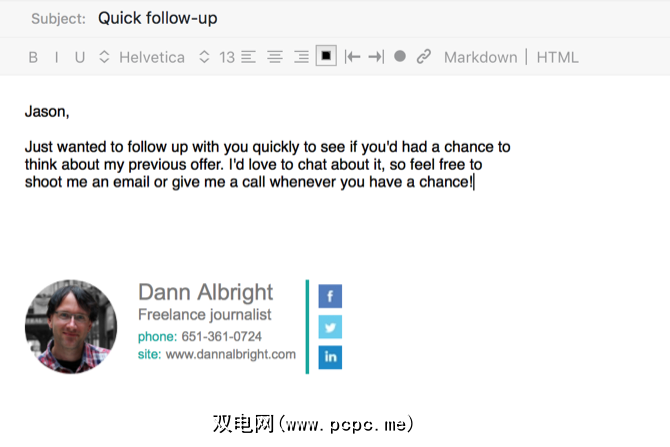Toggle italic formatting with I button

pyautogui.click(x=56, y=57)
